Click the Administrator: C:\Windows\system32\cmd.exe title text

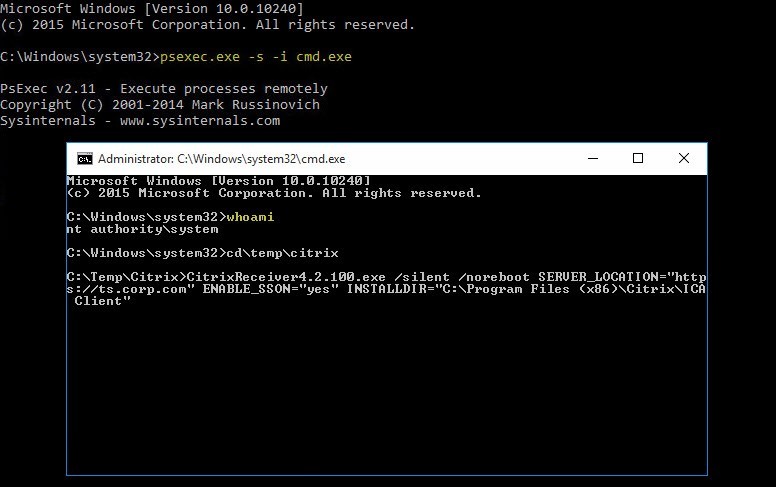tap(221, 159)
